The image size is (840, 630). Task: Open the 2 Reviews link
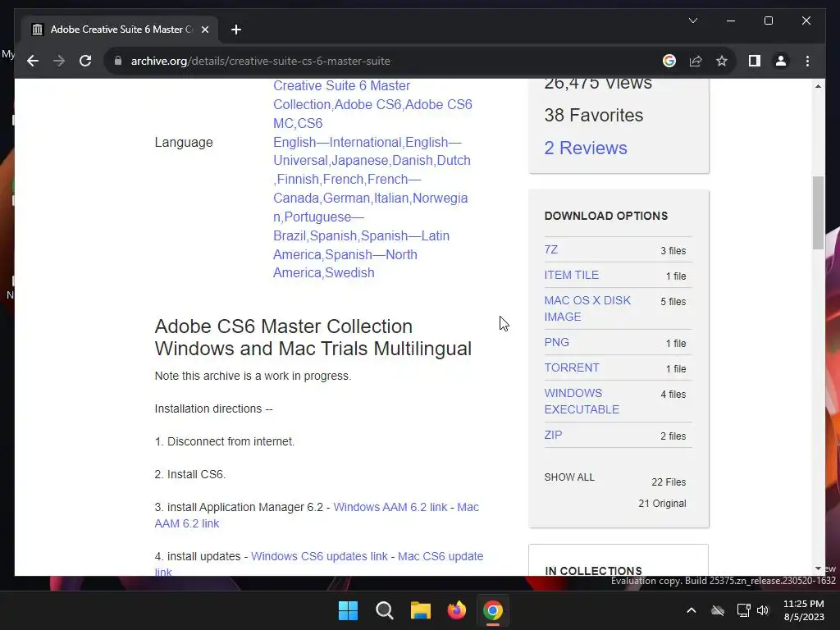(586, 148)
